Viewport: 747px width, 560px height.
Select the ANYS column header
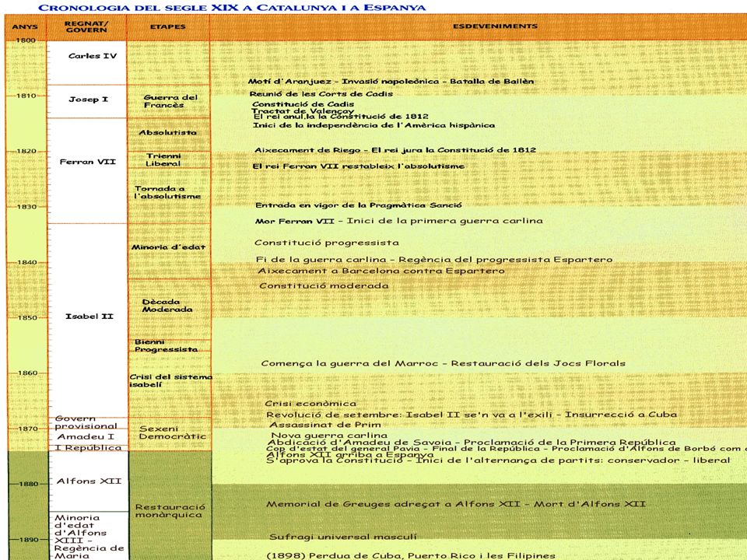click(x=25, y=26)
